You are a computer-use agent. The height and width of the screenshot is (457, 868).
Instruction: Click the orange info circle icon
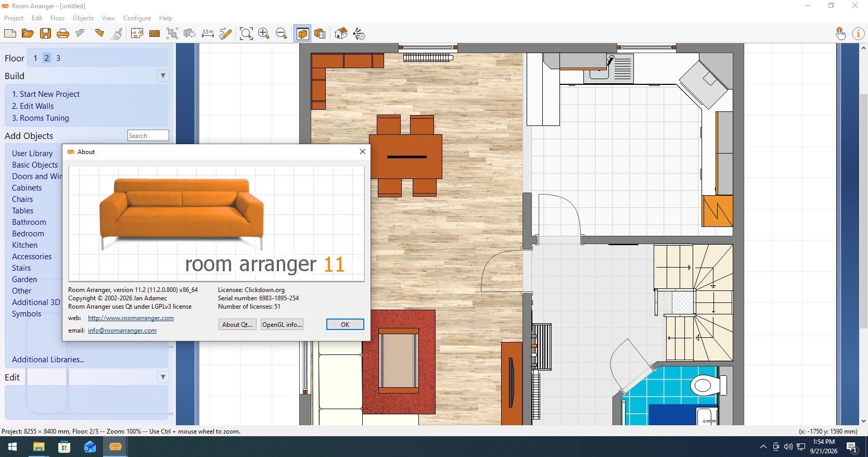point(858,34)
